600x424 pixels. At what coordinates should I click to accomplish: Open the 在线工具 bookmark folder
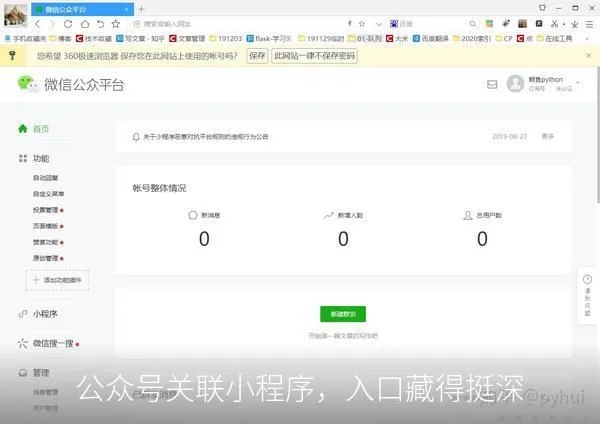555,39
